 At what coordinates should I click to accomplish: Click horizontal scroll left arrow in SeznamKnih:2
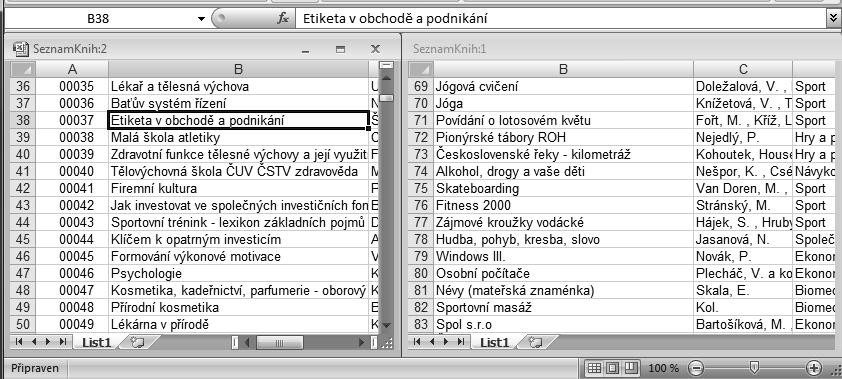[246, 342]
